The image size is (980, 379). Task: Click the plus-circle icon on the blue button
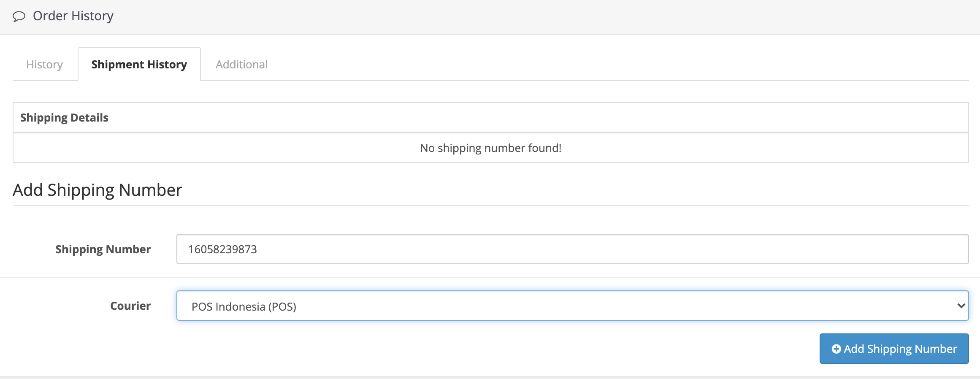pyautogui.click(x=836, y=349)
